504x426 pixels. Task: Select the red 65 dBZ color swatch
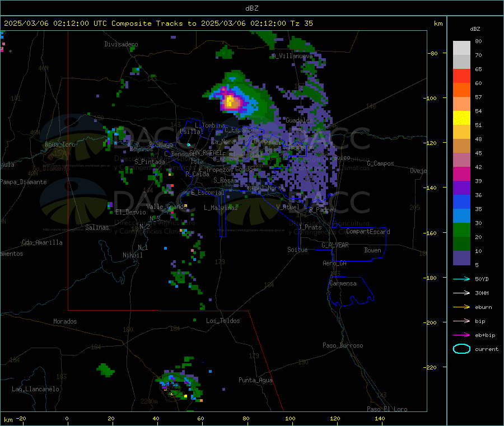coord(461,76)
